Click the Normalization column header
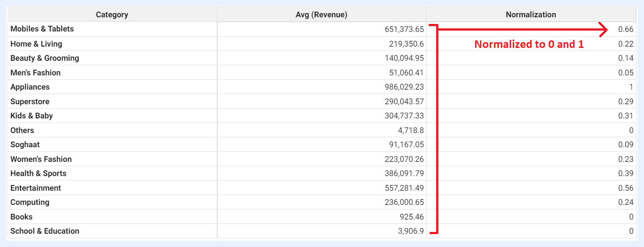This screenshot has width=644, height=247. point(531,15)
